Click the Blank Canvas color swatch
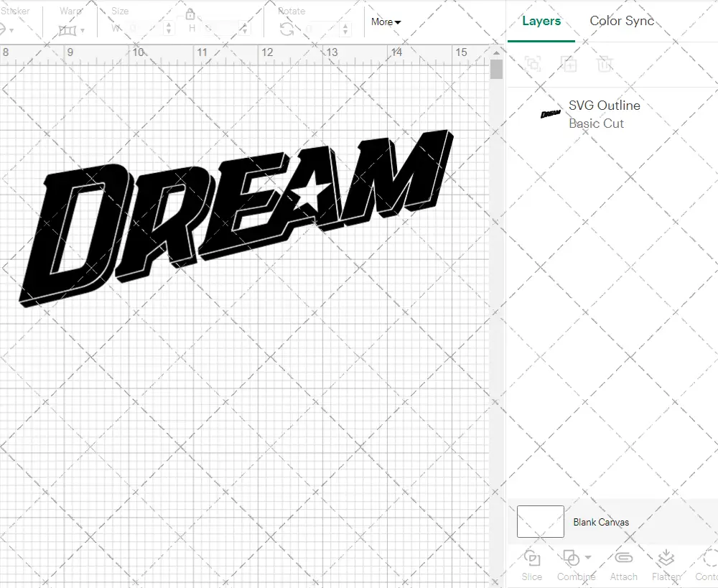The image size is (718, 588). tap(539, 522)
